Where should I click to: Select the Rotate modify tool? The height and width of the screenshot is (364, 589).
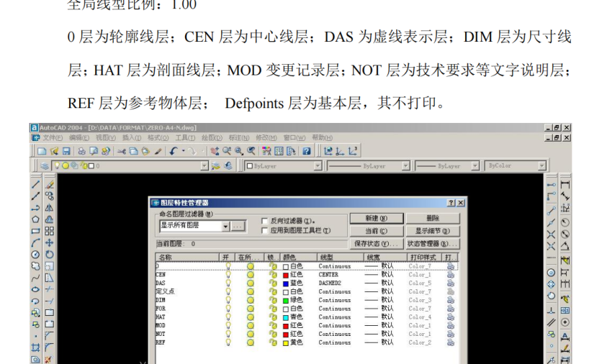[x=49, y=255]
